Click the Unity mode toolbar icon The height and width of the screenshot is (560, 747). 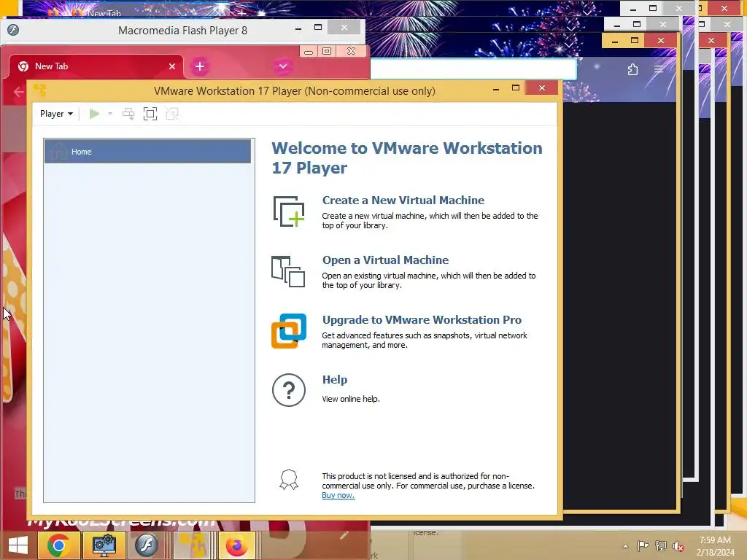(172, 114)
